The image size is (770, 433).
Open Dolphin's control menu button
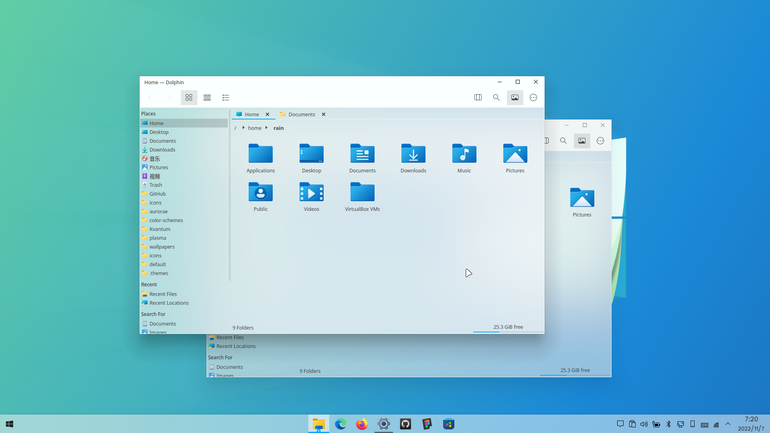pos(533,98)
